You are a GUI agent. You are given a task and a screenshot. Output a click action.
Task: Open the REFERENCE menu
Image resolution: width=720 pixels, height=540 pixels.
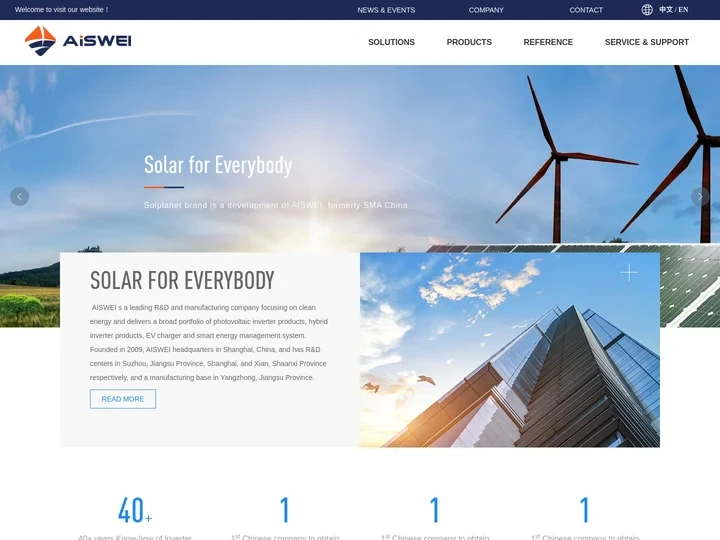click(x=548, y=42)
